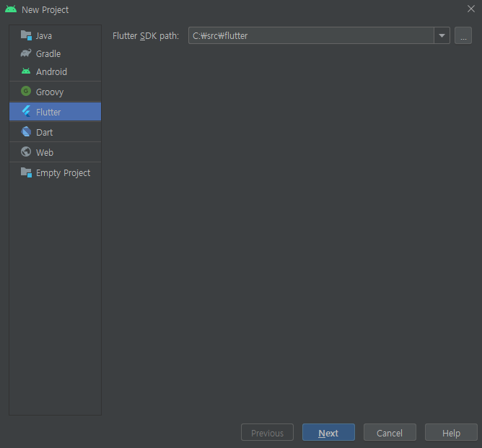This screenshot has width=482, height=448.
Task: Pick the Dart project type
Action: [56, 132]
